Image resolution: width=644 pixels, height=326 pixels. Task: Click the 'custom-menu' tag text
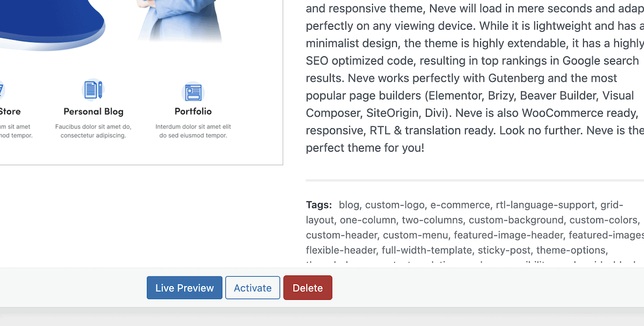coord(415,235)
